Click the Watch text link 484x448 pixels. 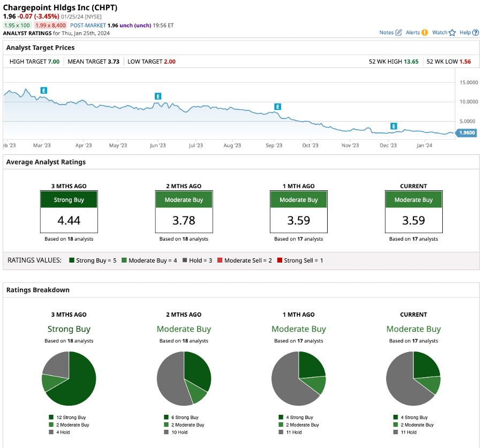coord(439,33)
